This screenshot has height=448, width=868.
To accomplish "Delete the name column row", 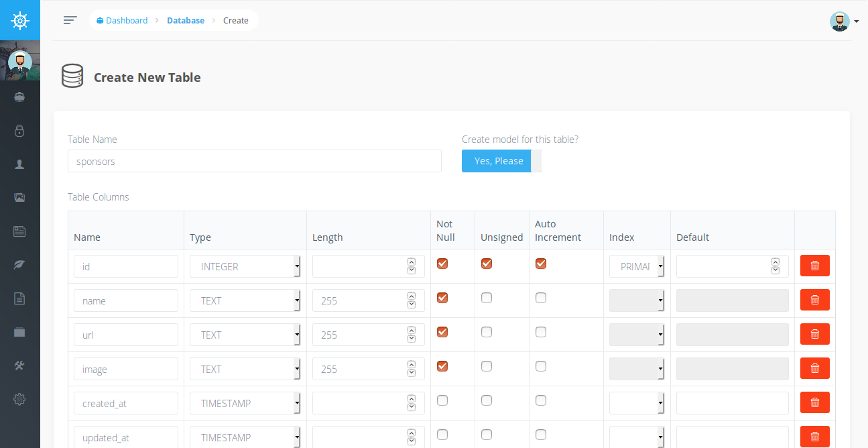I will point(815,300).
